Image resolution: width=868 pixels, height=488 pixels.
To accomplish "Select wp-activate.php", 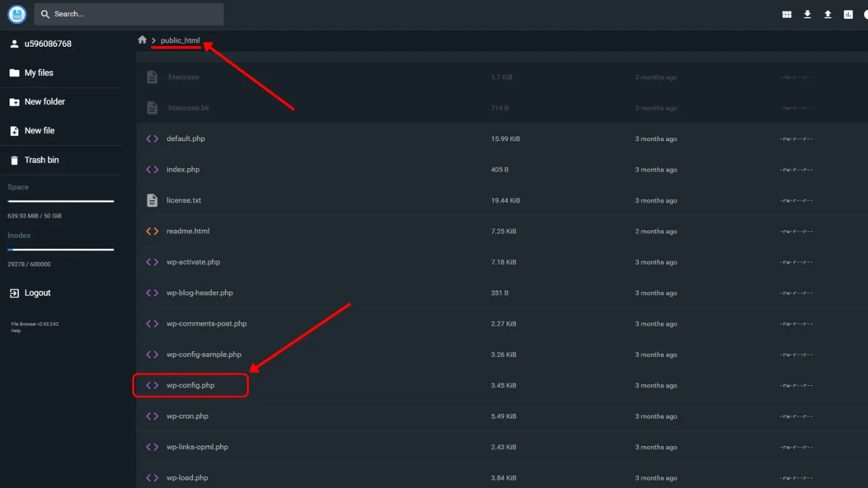I will 502,262.
